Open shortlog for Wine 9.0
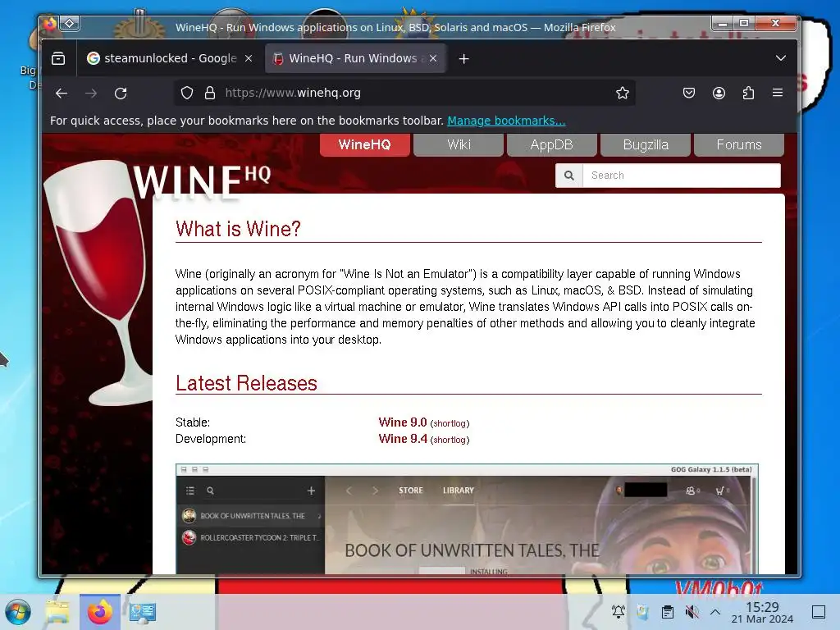 pos(450,423)
